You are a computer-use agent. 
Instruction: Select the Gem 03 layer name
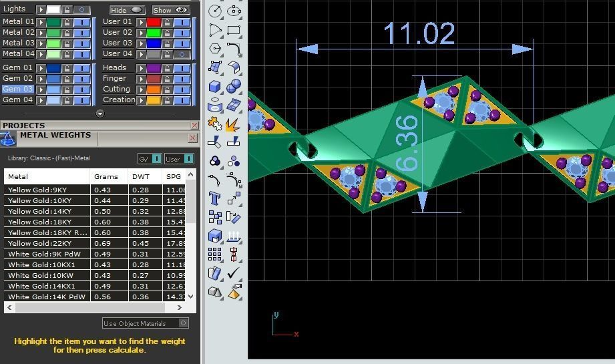click(17, 89)
